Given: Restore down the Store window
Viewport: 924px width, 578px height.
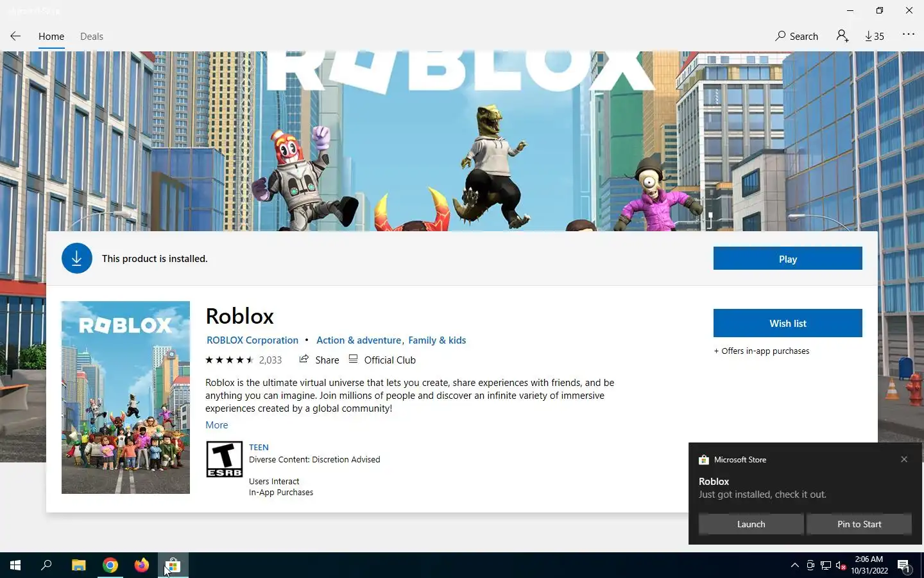Looking at the screenshot, I should [x=880, y=10].
